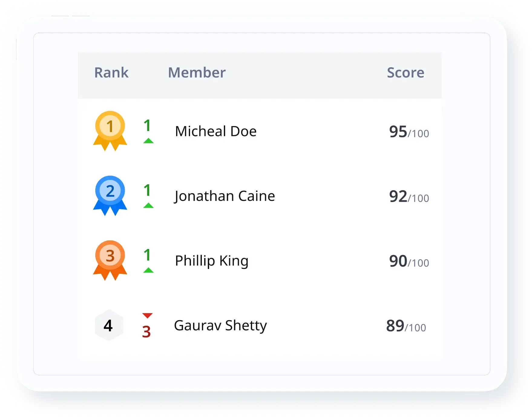Screen dimensions: 532x418
Task: Click Gaurav Shetty's 89/100 score
Action: click(406, 326)
